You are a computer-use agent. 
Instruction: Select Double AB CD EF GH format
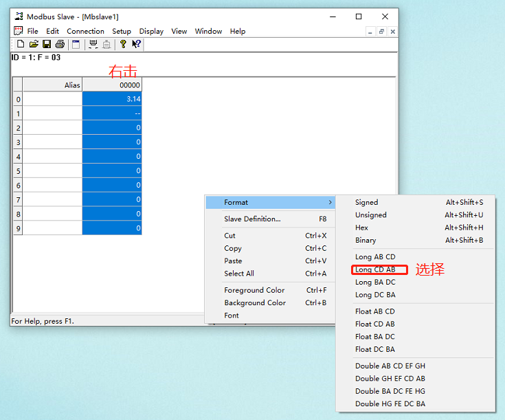point(416,366)
